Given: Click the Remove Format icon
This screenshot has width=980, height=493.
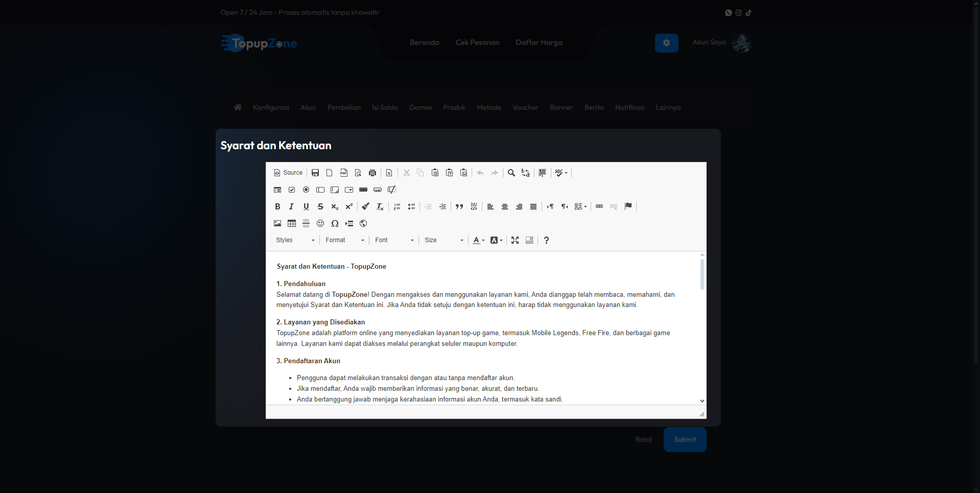Looking at the screenshot, I should (380, 206).
